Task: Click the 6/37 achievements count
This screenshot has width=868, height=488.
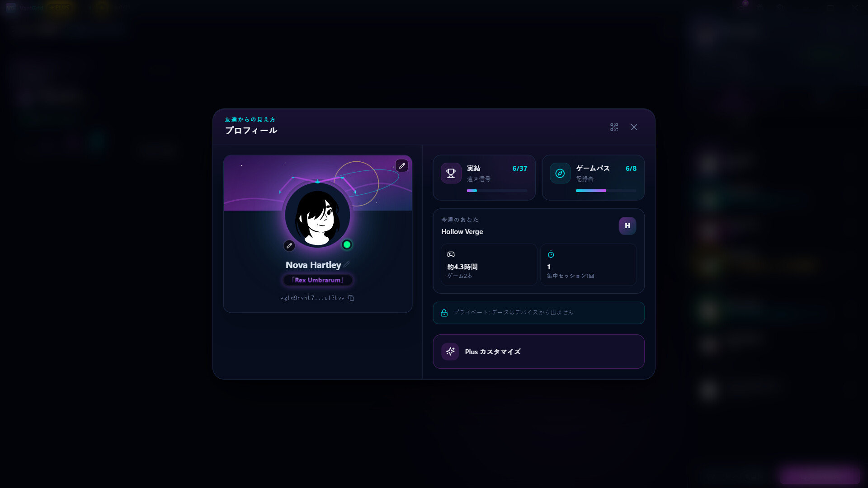Action: 519,169
